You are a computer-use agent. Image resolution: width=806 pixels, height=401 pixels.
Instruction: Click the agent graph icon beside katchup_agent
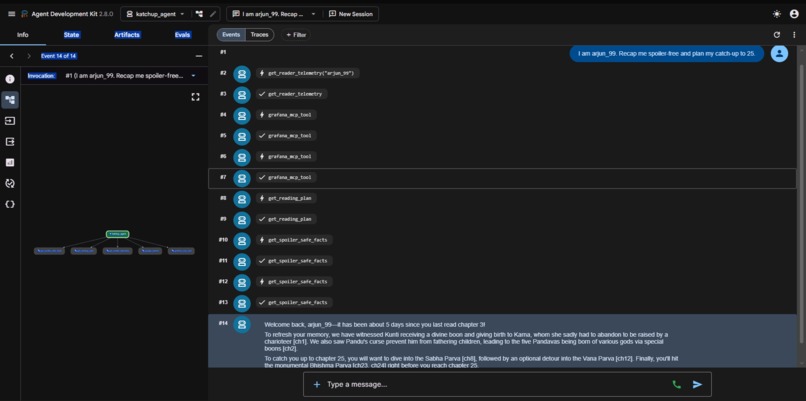point(199,14)
